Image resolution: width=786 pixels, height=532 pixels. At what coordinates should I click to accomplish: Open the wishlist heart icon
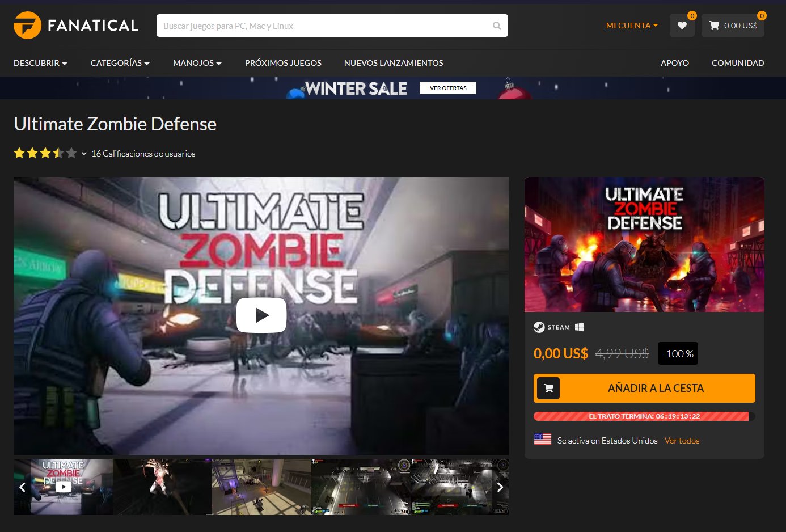682,26
